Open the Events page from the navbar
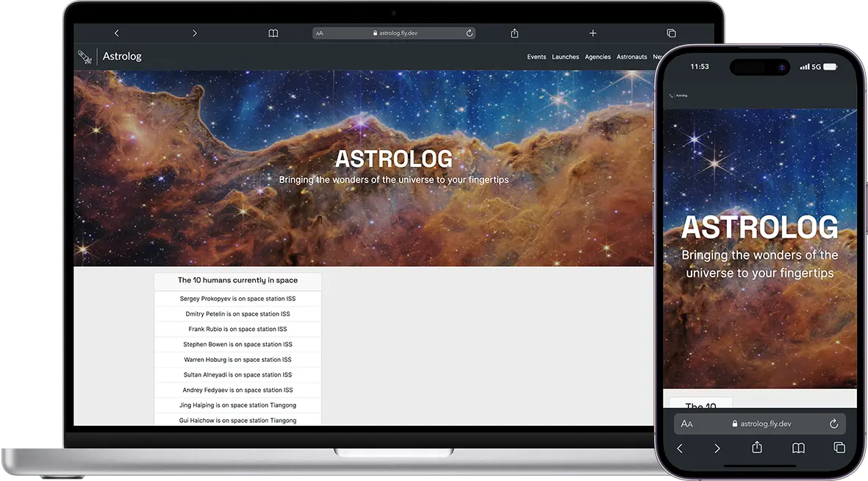 pos(537,57)
